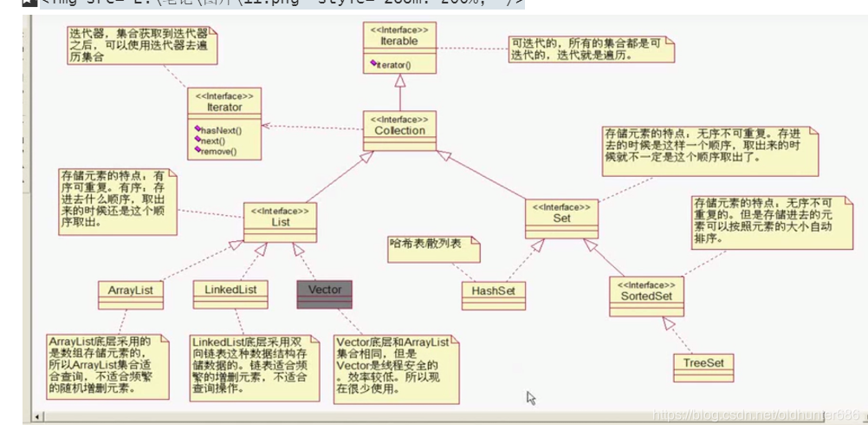The width and height of the screenshot is (868, 431).
Task: Click the hasNext() method diamond icon
Action: click(197, 129)
